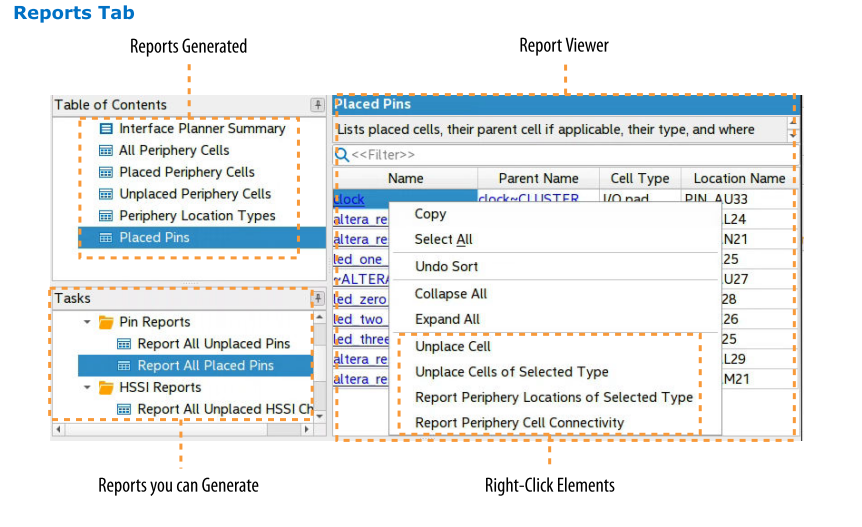Click the Unplaced Periphery Cells table icon
The width and height of the screenshot is (862, 527).
[106, 194]
